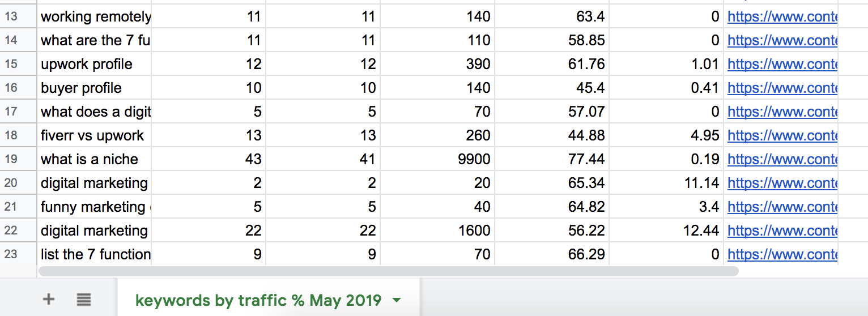Image resolution: width=868 pixels, height=316 pixels.
Task: Open the link in row 19
Action: [782, 159]
